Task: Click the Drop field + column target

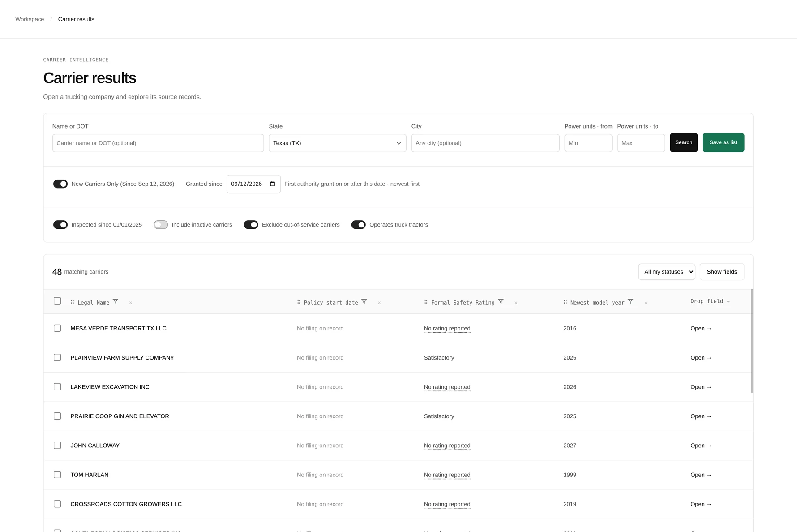Action: pyautogui.click(x=710, y=301)
